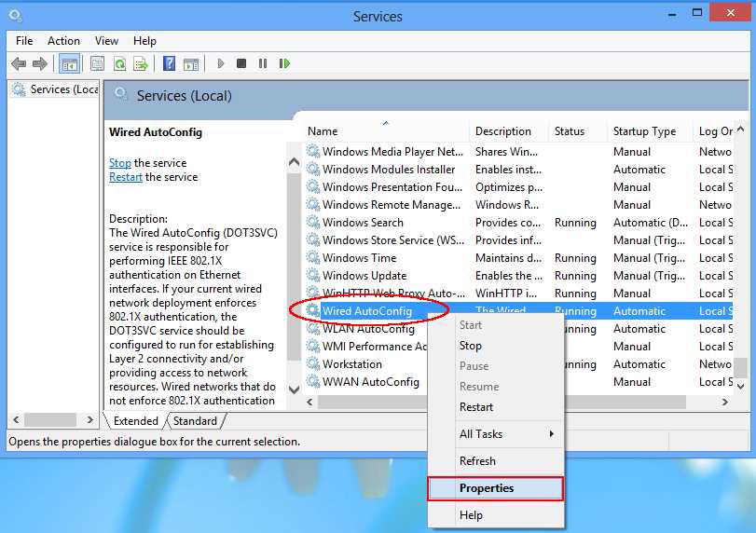Viewport: 756px width, 533px height.
Task: Choose Help in the context menu
Action: click(x=495, y=515)
